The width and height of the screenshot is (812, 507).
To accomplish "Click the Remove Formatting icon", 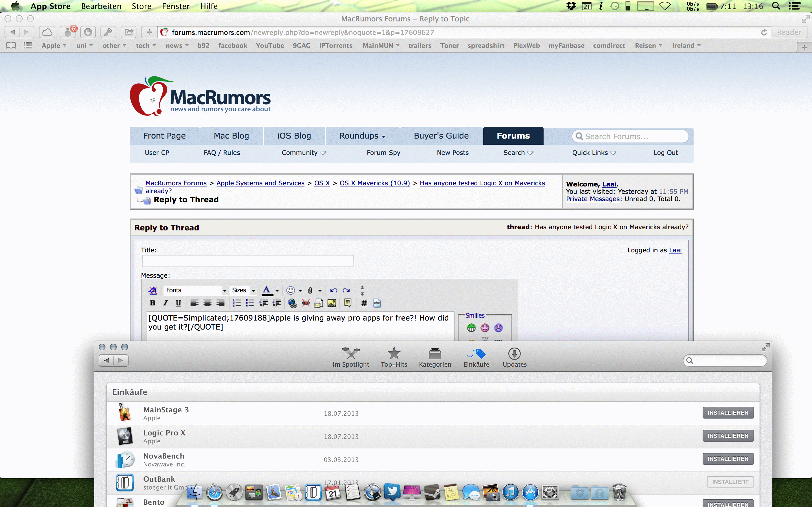I will (153, 290).
